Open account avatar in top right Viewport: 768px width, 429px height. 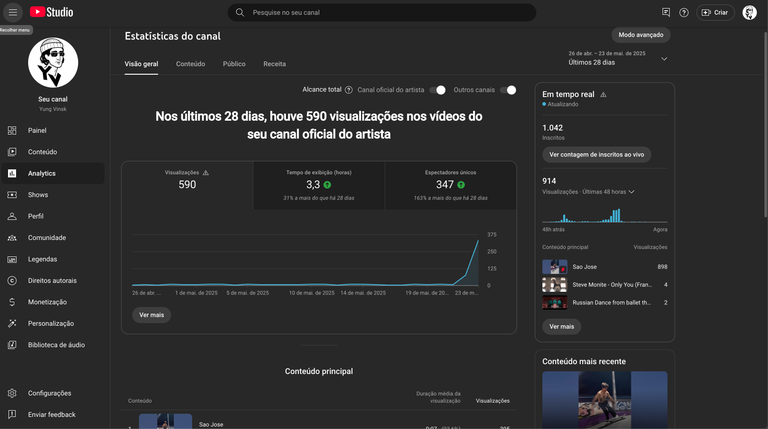click(x=749, y=12)
